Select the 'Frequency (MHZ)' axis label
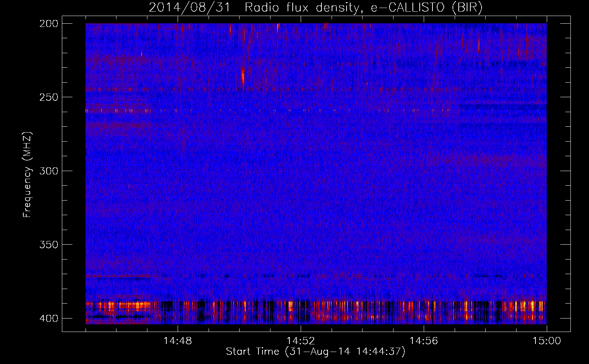The height and width of the screenshot is (364, 589). tap(27, 174)
